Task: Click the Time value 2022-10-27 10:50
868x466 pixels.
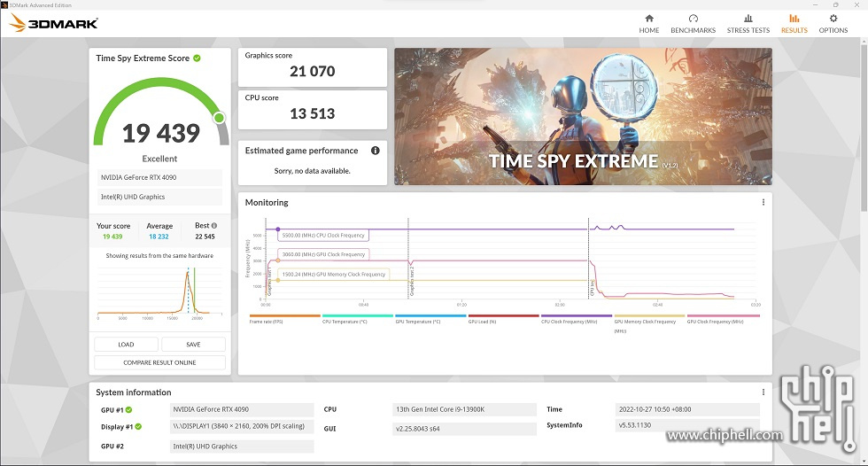Action: click(x=687, y=409)
